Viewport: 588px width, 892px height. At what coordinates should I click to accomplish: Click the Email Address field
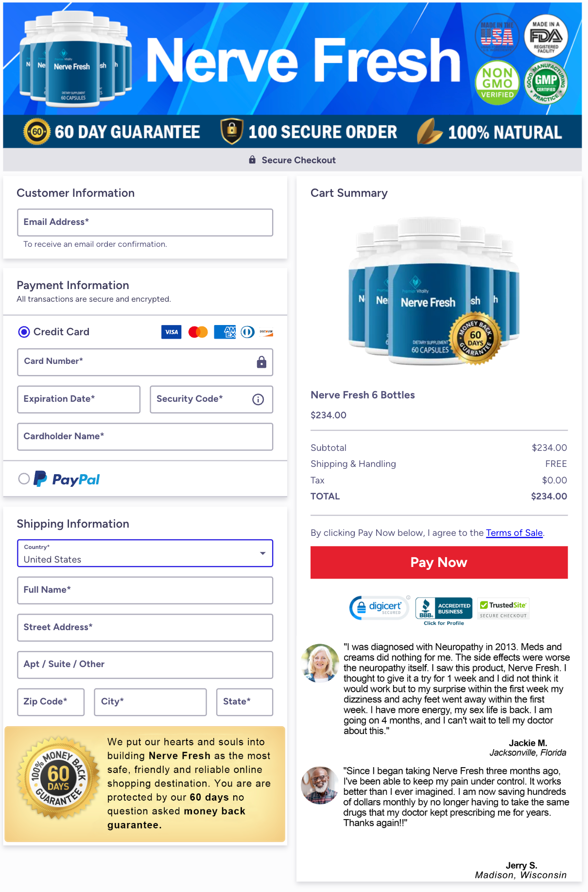click(x=145, y=223)
